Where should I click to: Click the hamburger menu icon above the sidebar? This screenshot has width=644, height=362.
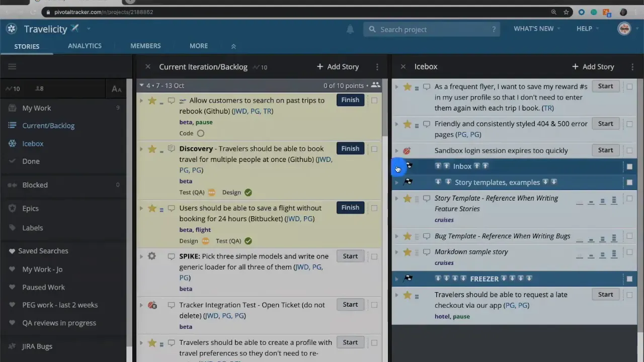(x=12, y=66)
